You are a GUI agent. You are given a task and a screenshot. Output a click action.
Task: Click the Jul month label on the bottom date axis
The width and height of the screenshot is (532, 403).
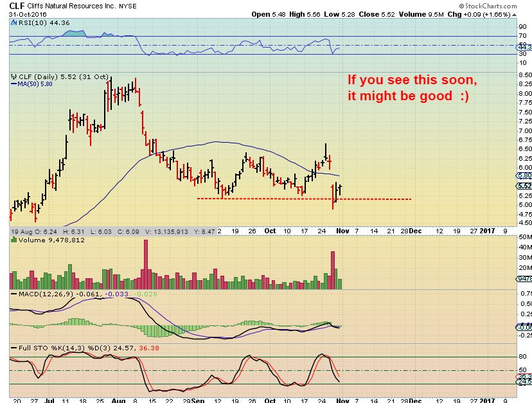[49, 400]
